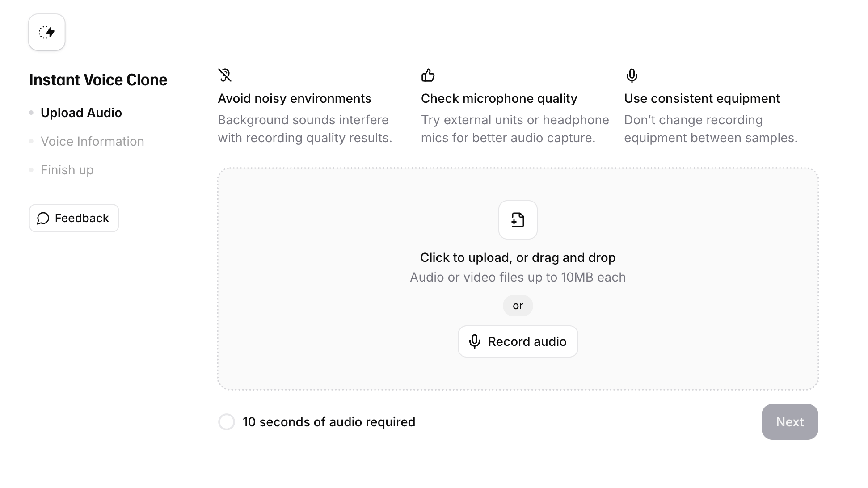868x488 pixels.
Task: Click the crossed-out ear noise icon
Action: pos(225,75)
